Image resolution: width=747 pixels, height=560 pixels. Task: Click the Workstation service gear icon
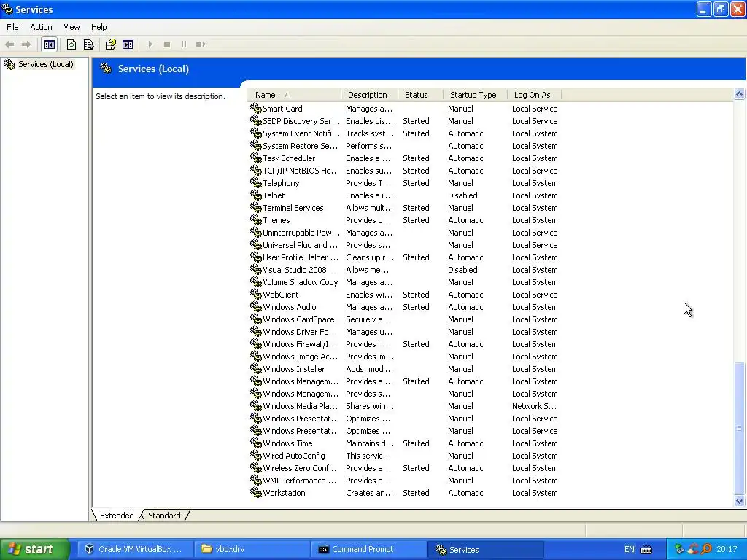pyautogui.click(x=256, y=493)
